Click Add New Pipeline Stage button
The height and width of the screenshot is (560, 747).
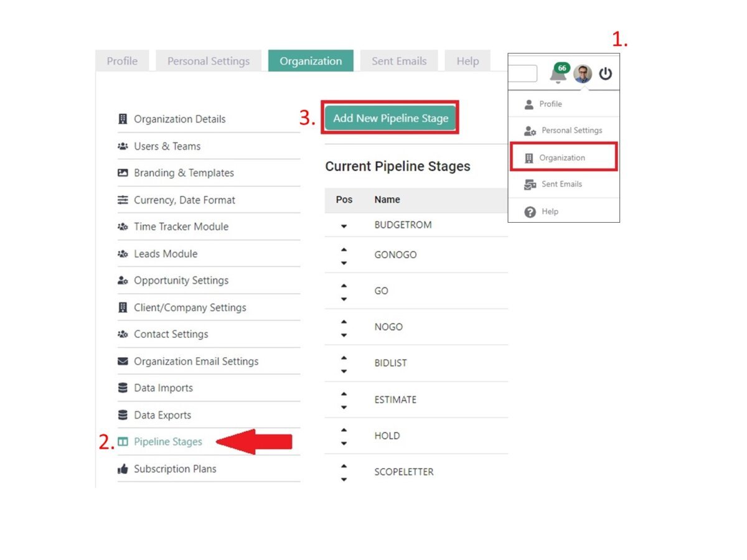pyautogui.click(x=390, y=118)
